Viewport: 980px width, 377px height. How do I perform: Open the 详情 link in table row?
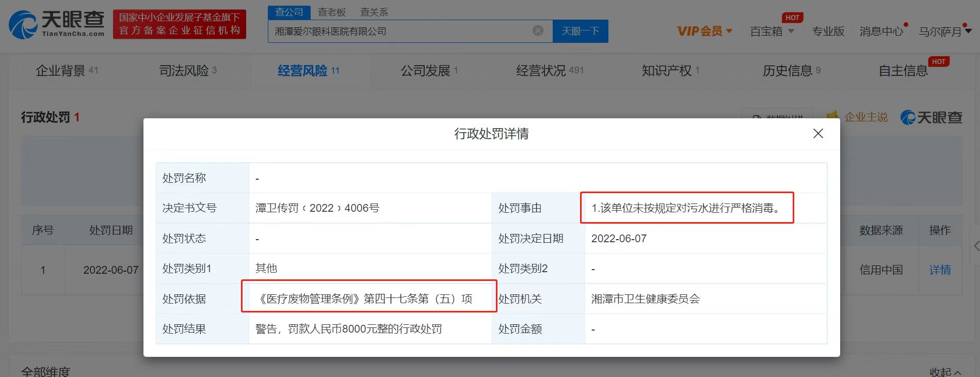click(x=940, y=270)
